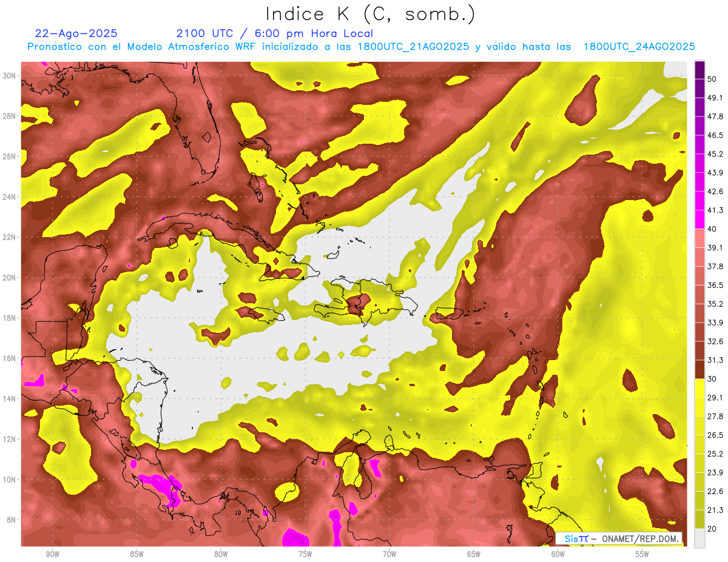Image resolution: width=728 pixels, height=562 pixels.
Task: Click the color scale value 27.8
Action: tap(715, 416)
